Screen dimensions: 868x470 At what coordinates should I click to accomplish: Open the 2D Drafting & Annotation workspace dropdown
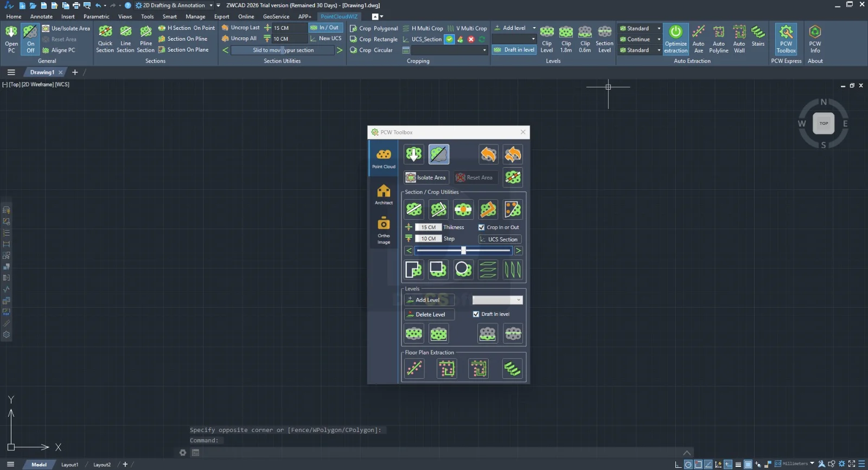point(174,5)
